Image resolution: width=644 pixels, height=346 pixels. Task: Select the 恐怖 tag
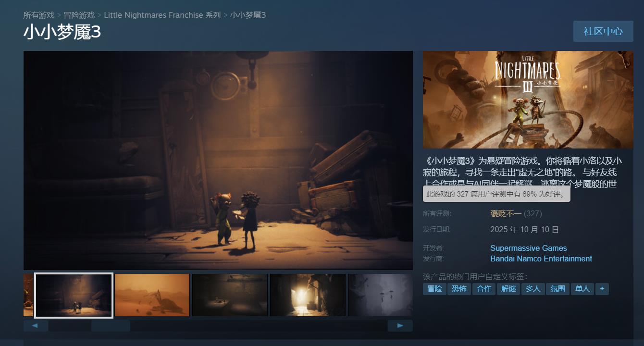pos(459,289)
